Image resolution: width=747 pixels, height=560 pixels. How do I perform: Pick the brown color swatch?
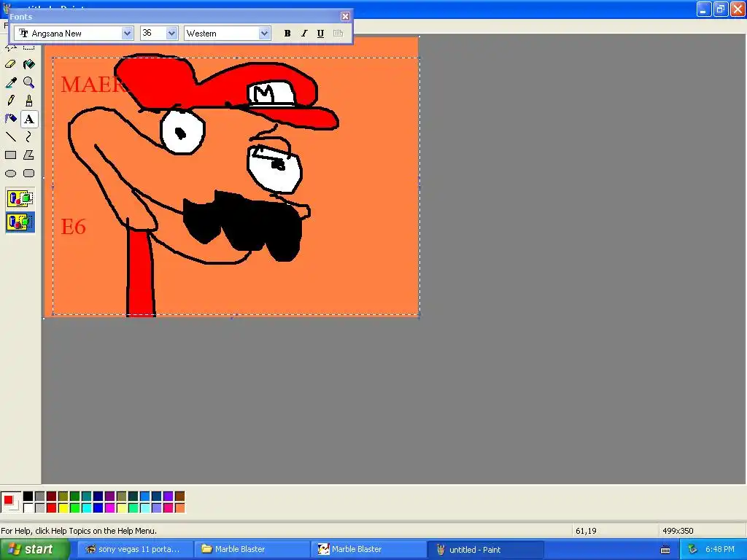point(179,496)
